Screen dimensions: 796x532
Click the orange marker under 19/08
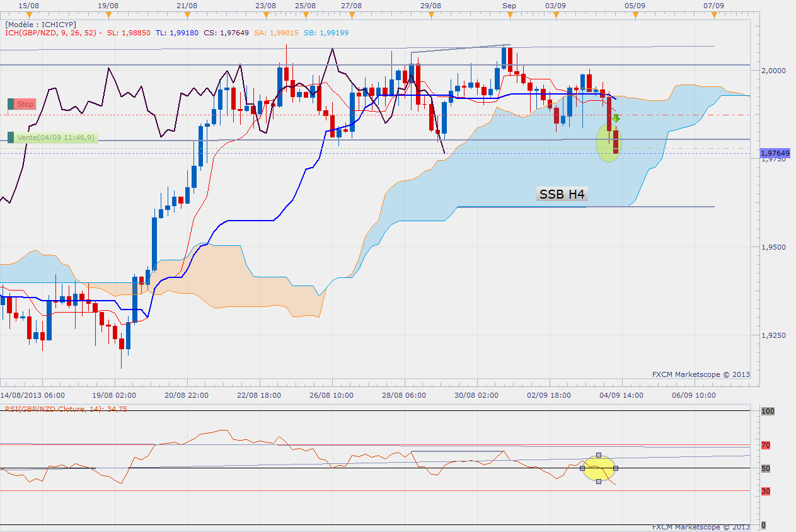(x=108, y=14)
